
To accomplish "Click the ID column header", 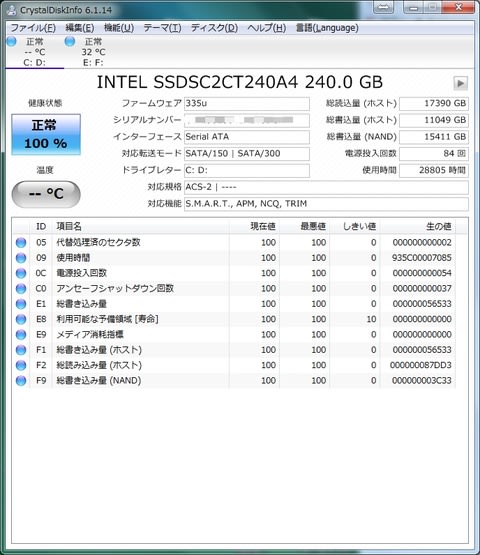I will click(41, 226).
